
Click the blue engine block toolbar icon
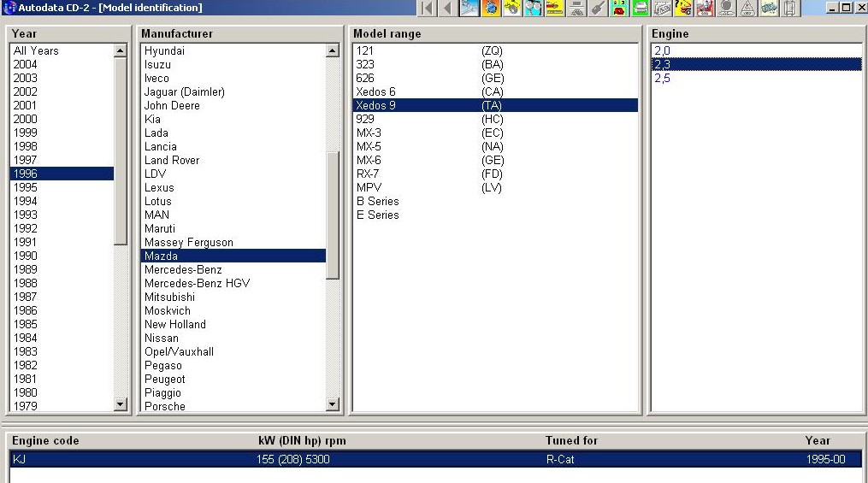(x=769, y=8)
